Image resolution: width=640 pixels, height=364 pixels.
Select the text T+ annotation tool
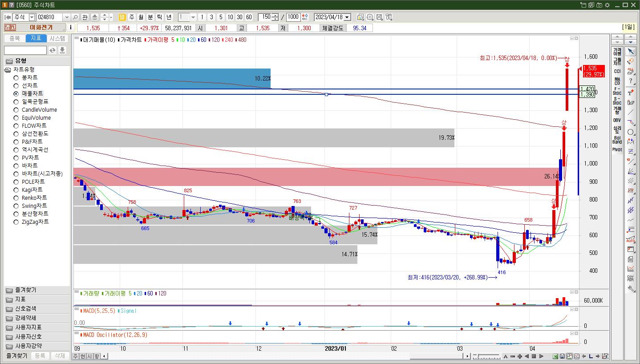tap(631, 93)
